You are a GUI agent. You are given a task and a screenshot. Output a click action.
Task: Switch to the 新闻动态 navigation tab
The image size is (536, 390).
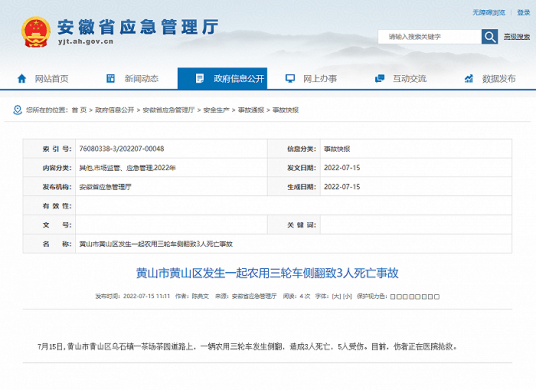point(133,79)
